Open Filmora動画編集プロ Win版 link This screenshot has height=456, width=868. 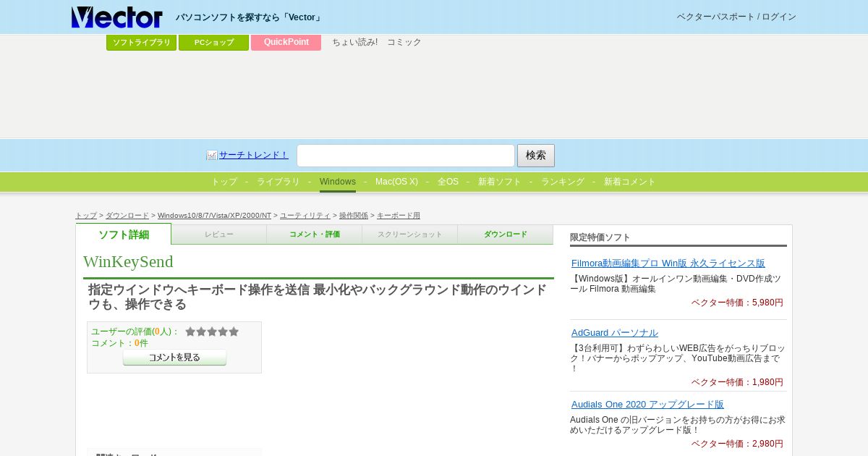click(x=668, y=263)
